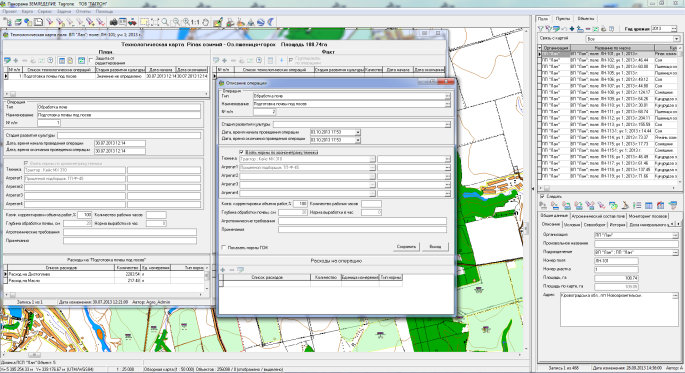The height and width of the screenshot is (373, 685).
Task: Open 'Стадия развития культуры' dropdown in dialog
Action: coord(447,124)
